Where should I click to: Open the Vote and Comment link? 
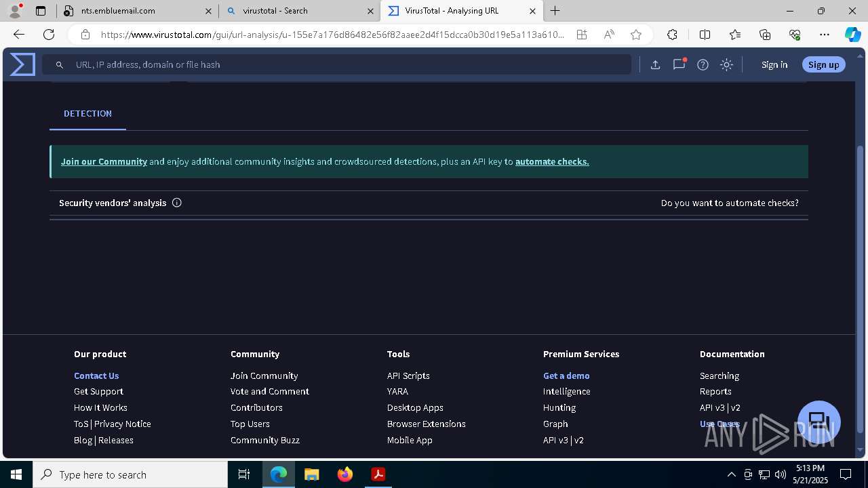(x=270, y=391)
